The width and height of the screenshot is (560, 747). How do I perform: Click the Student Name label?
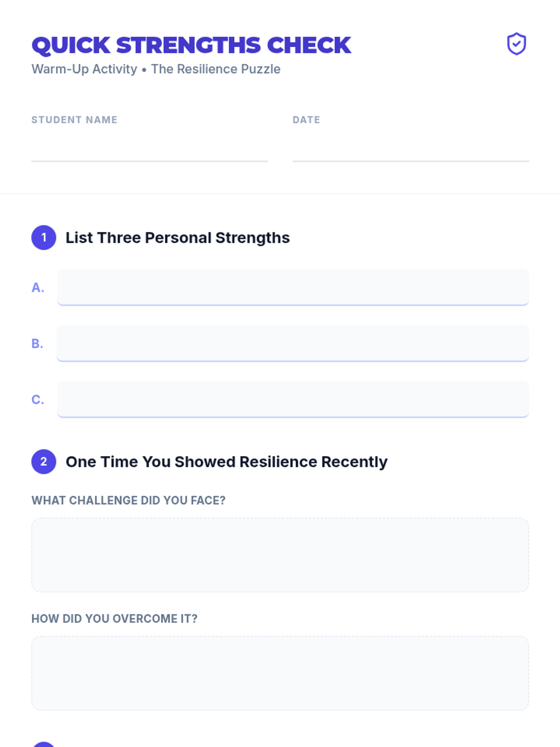click(74, 120)
